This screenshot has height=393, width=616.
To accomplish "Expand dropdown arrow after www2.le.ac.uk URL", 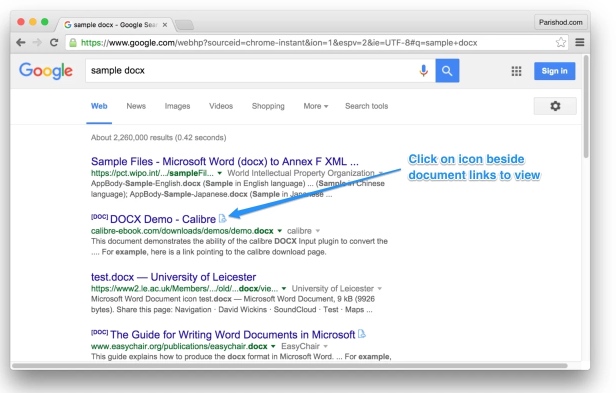I will click(x=284, y=288).
